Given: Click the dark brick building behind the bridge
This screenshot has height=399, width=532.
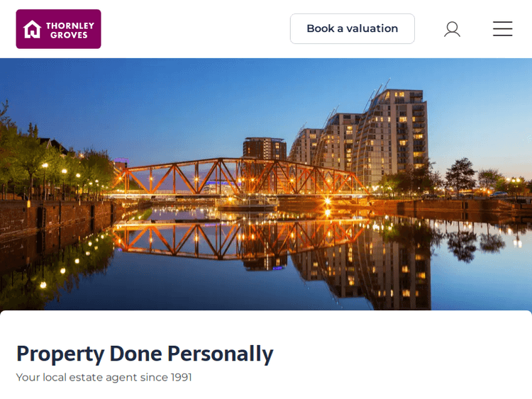Looking at the screenshot, I should (264, 149).
